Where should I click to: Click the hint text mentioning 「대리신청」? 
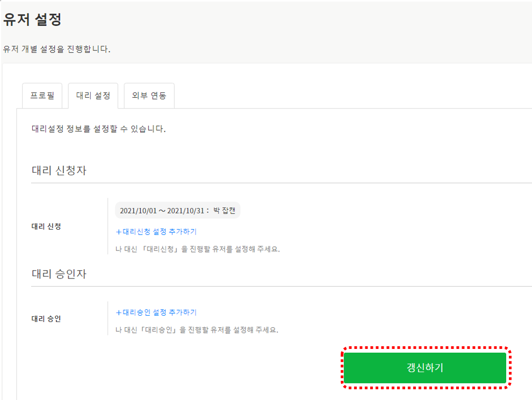point(197,249)
